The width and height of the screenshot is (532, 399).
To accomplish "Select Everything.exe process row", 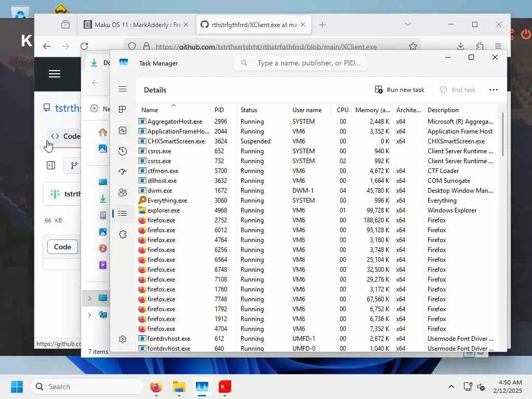I will point(317,200).
